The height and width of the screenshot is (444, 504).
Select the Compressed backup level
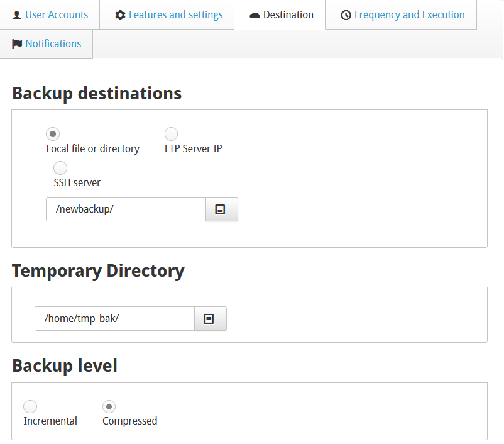[x=109, y=406]
